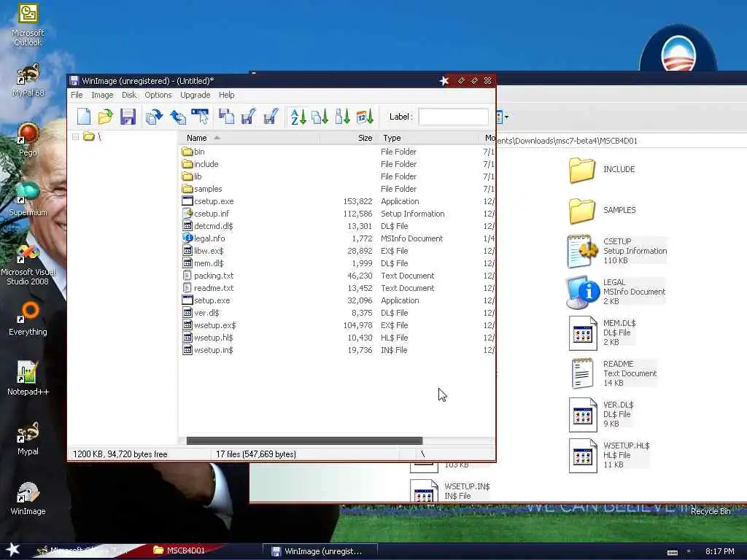Sort files by type toolbar icon
This screenshot has width=747, height=560.
click(x=320, y=117)
